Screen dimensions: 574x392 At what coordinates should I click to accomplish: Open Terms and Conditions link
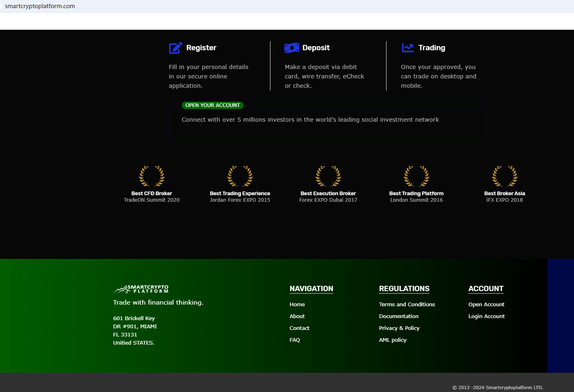click(407, 304)
